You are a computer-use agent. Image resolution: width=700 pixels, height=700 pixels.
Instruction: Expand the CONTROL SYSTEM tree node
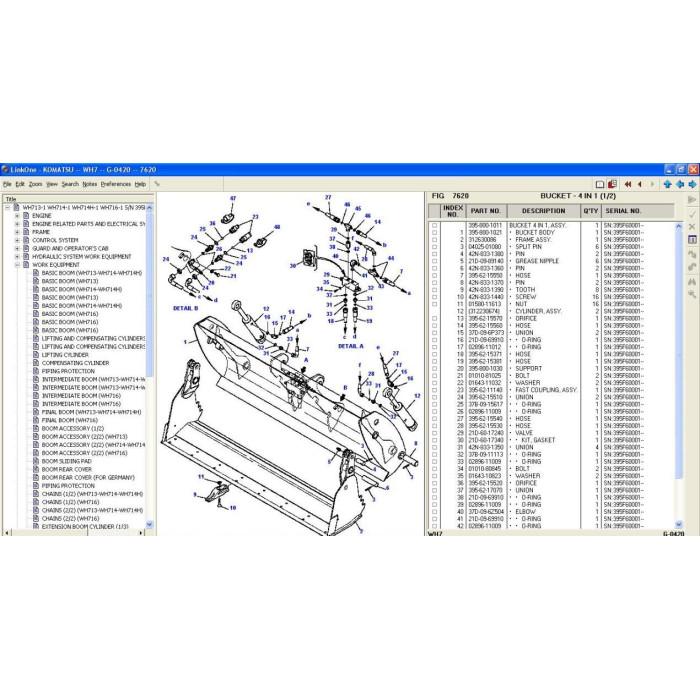click(x=17, y=240)
